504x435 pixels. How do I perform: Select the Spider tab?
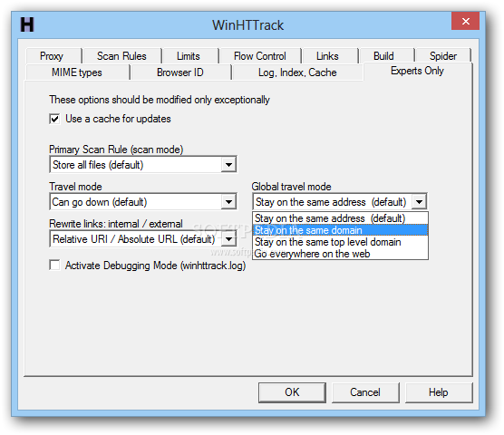(x=443, y=56)
